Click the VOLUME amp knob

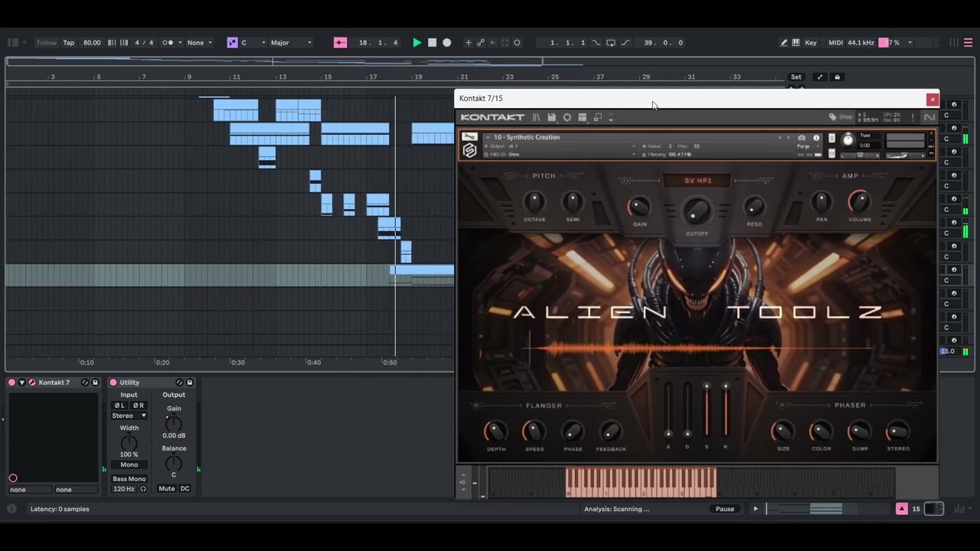[860, 202]
